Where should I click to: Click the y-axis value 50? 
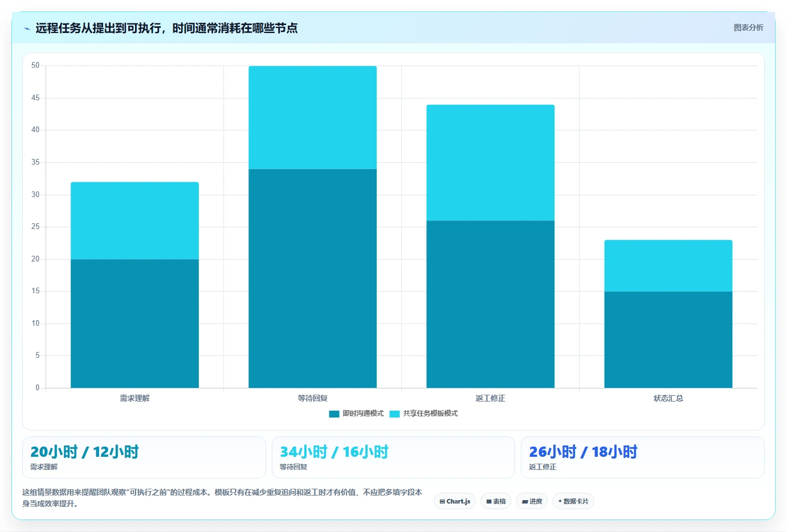(35, 66)
